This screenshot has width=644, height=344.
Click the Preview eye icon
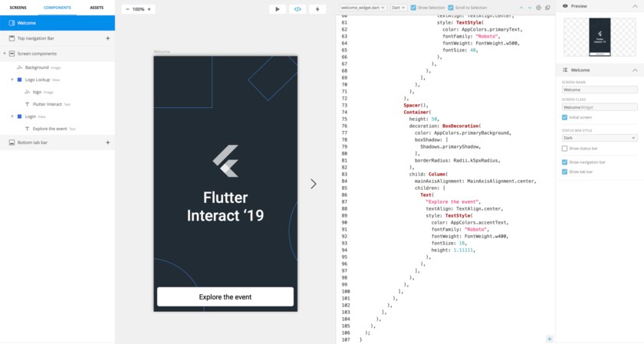click(x=565, y=6)
